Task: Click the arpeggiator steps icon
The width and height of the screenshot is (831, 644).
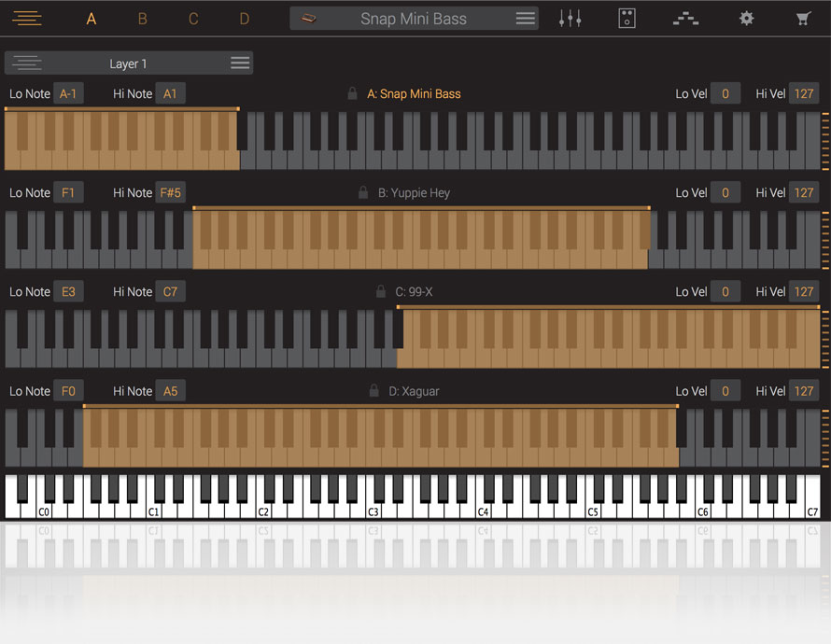Action: point(686,19)
